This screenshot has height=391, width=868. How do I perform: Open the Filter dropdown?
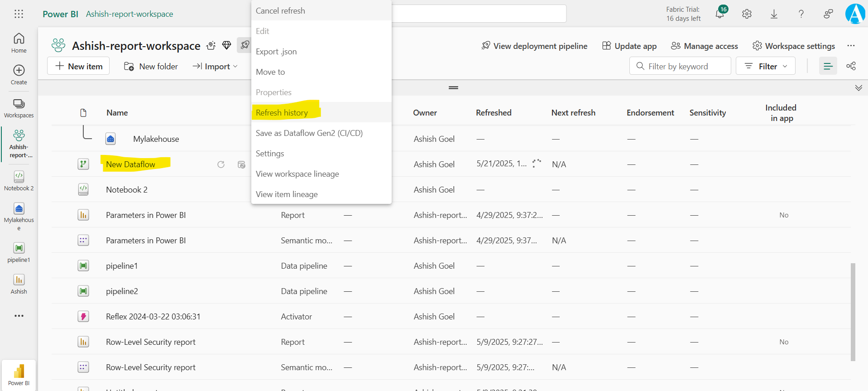pos(765,66)
